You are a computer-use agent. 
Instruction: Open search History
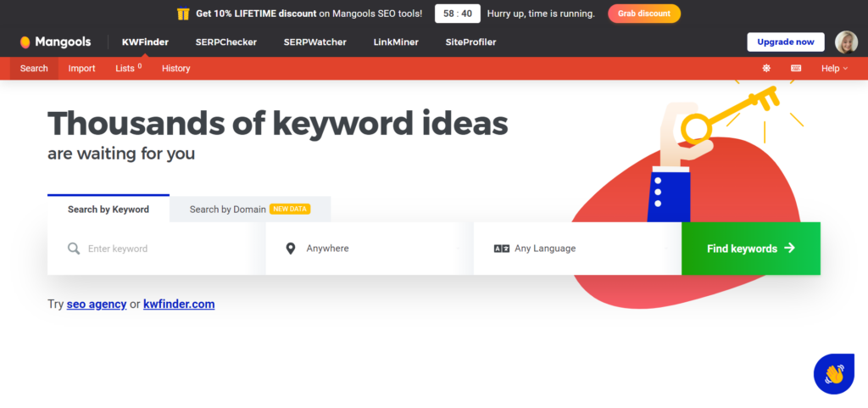click(x=176, y=68)
